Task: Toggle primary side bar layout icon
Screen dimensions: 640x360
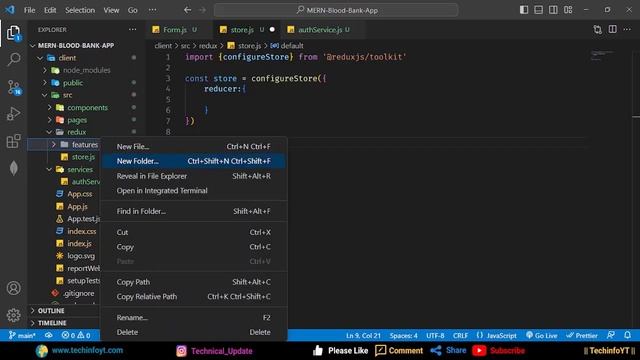Action: tap(524, 10)
